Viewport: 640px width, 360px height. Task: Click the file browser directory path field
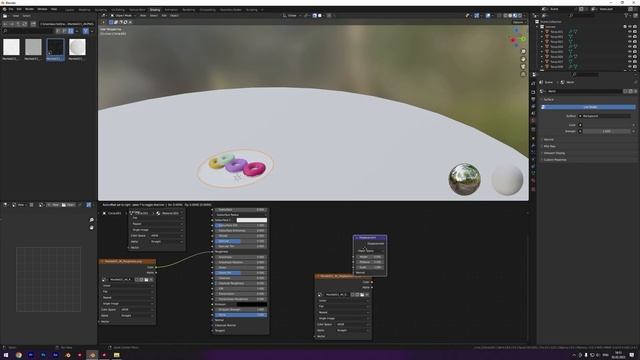click(x=67, y=24)
